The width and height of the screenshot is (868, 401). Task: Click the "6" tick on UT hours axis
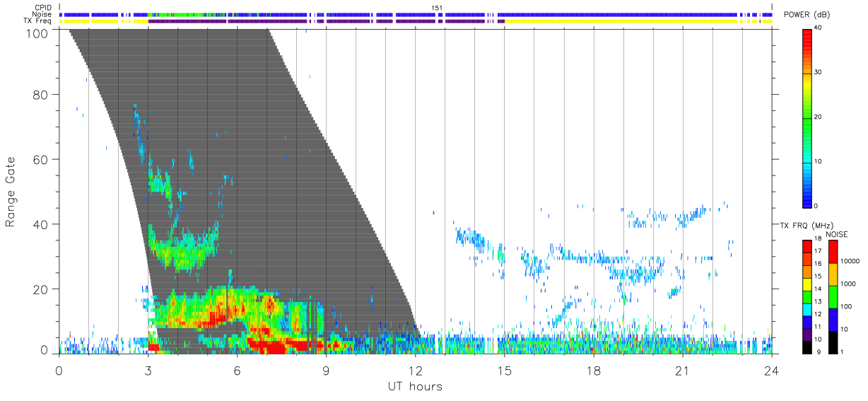pyautogui.click(x=237, y=370)
